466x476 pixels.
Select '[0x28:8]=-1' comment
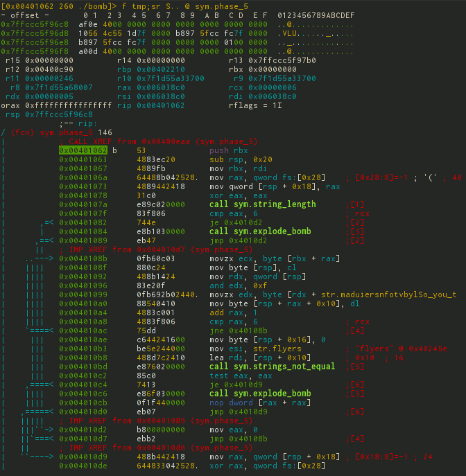381,177
